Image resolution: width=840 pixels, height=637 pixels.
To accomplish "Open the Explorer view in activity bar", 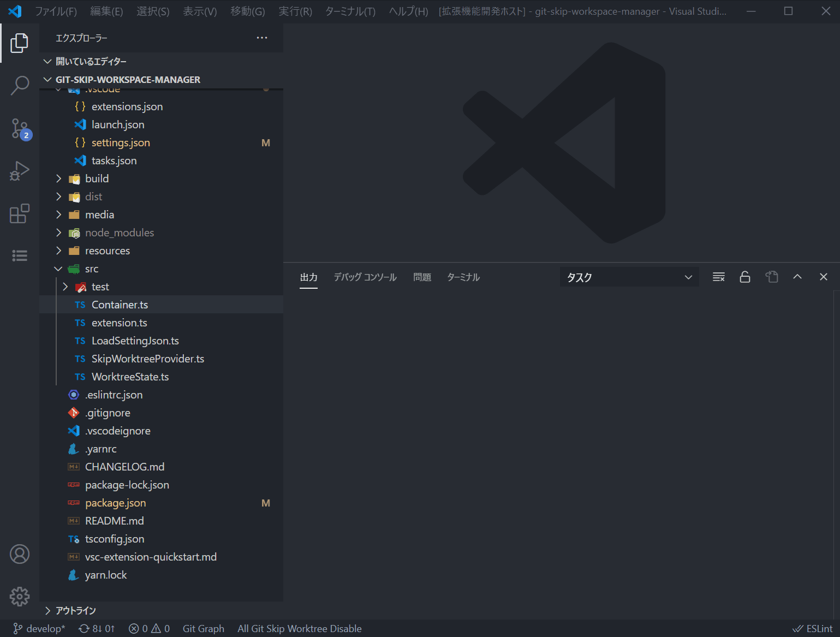I will pos(20,43).
